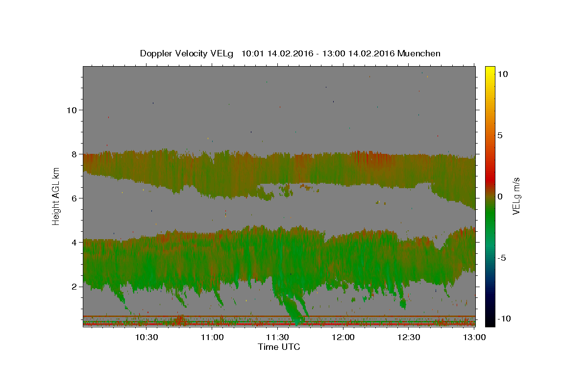Click the yellow top of the colorbar

tap(490, 69)
